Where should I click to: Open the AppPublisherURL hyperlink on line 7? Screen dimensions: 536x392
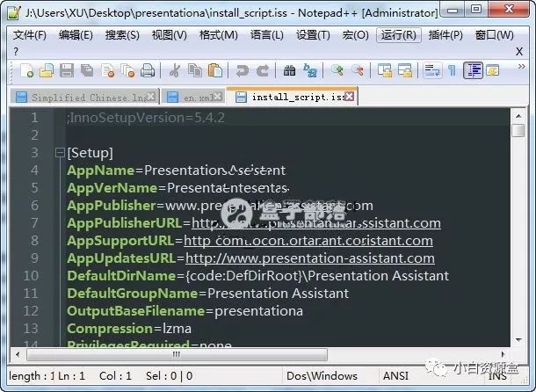click(x=316, y=223)
